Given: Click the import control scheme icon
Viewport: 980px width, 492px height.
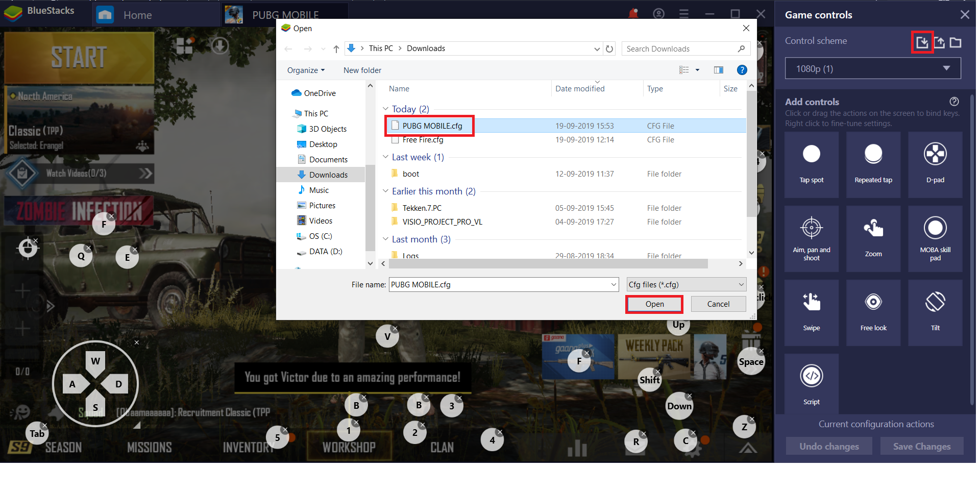Looking at the screenshot, I should [x=922, y=42].
